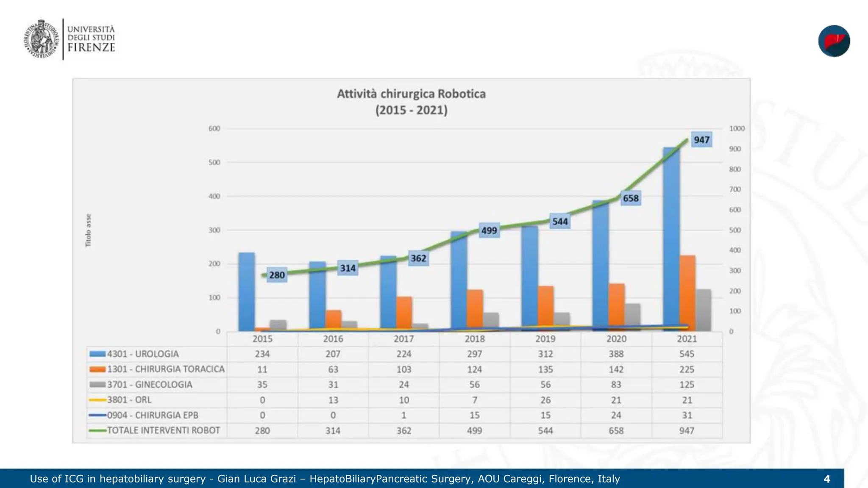Screen dimensions: 868x488
Task: Select the blue Urologia legend swatch
Action: 97,354
